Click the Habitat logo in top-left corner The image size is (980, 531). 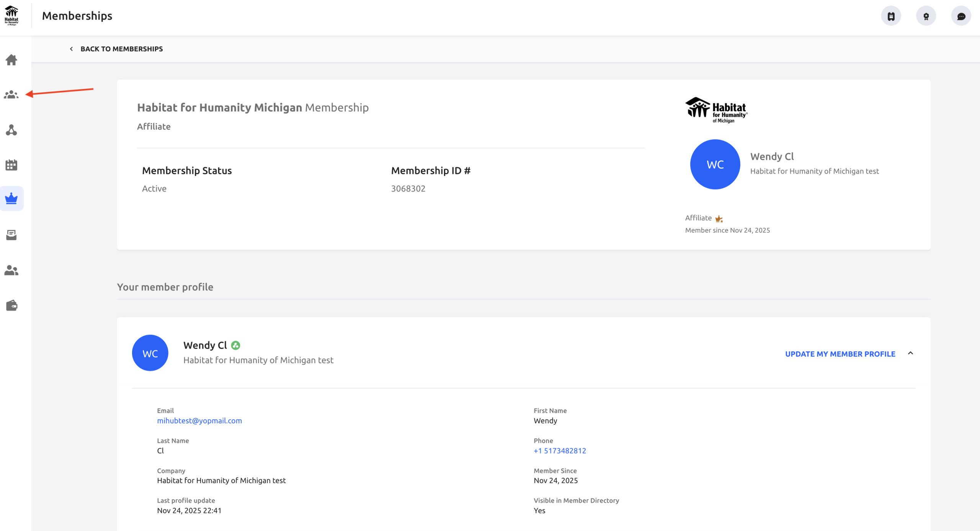point(11,16)
